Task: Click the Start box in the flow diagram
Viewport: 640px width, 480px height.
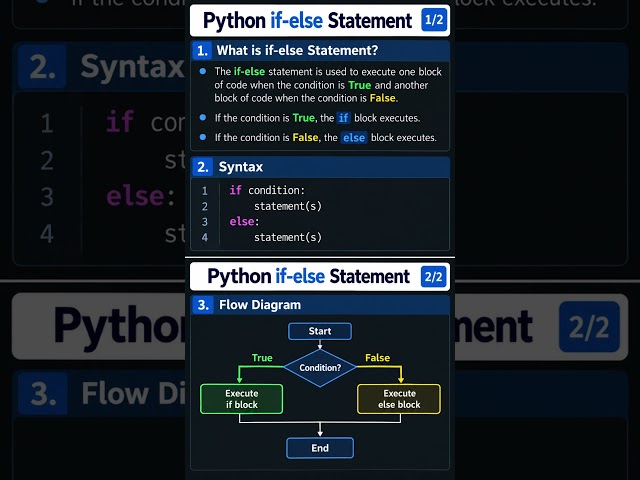Action: coord(320,331)
